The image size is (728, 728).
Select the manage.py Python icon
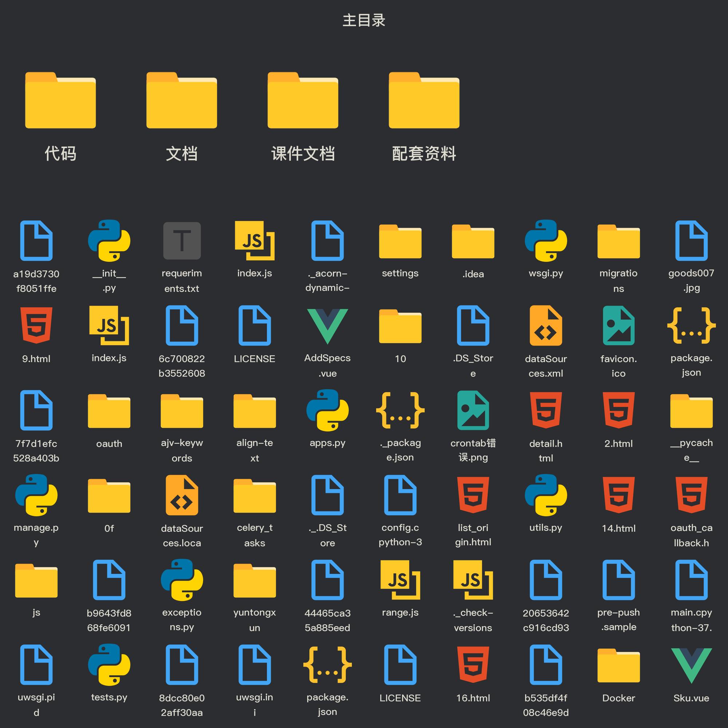(36, 495)
